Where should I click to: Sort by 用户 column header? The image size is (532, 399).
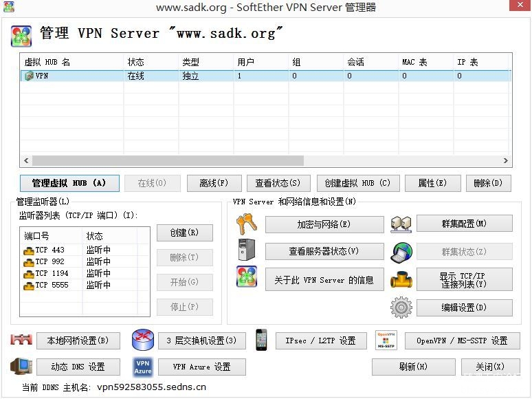[x=261, y=62]
